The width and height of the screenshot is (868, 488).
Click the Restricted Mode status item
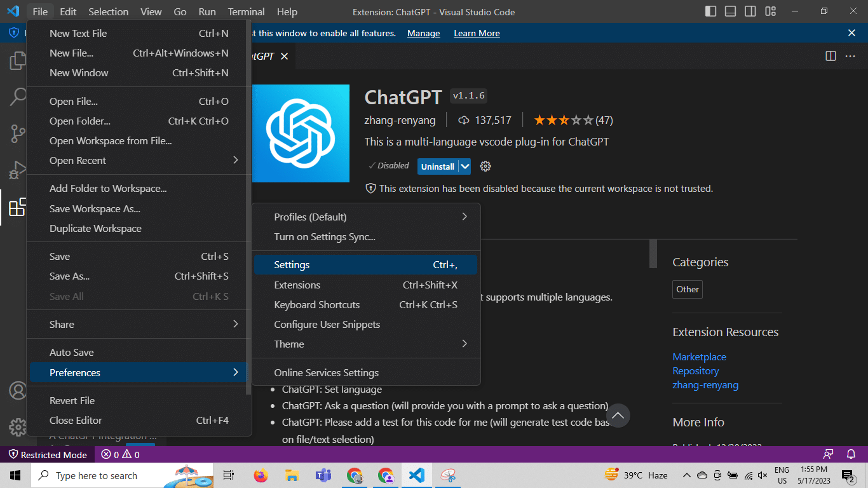48,454
